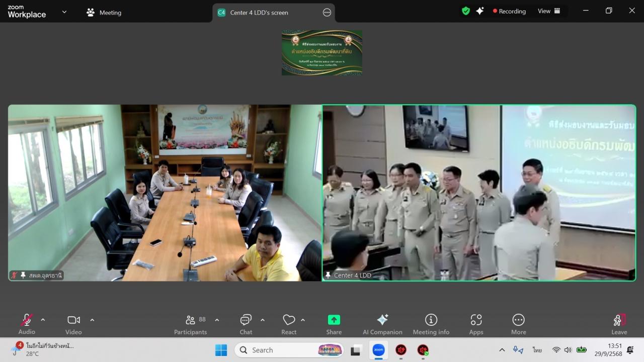The width and height of the screenshot is (644, 362).
Task: Click the shared screen thumbnail preview
Action: [321, 52]
